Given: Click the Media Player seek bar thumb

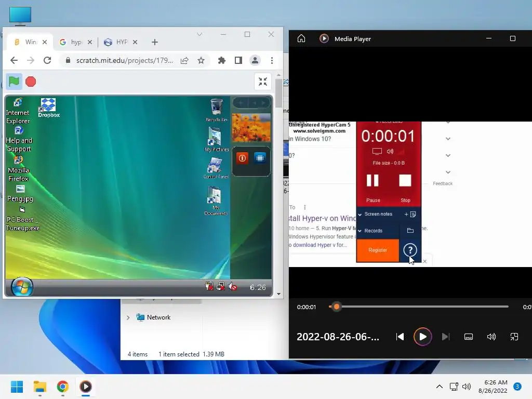Looking at the screenshot, I should click(x=336, y=307).
